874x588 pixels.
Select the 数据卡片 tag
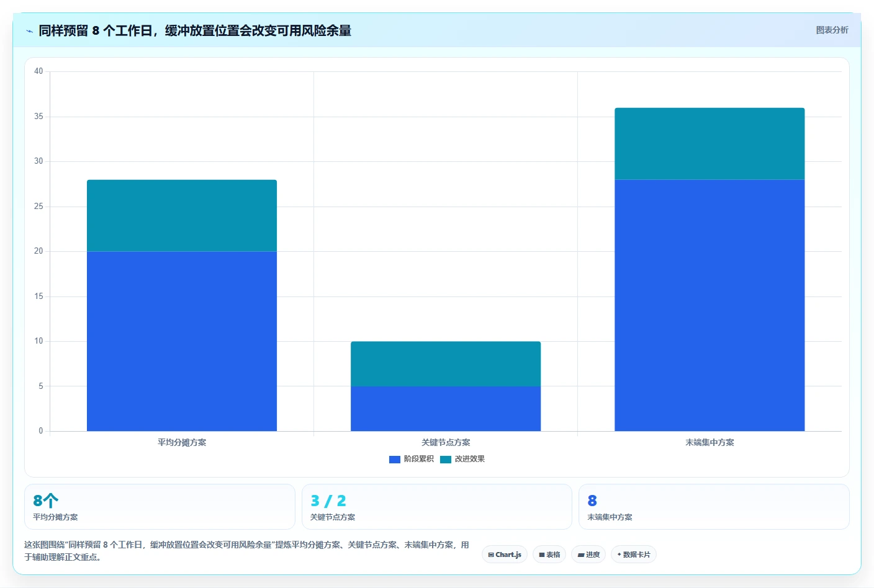pos(634,555)
